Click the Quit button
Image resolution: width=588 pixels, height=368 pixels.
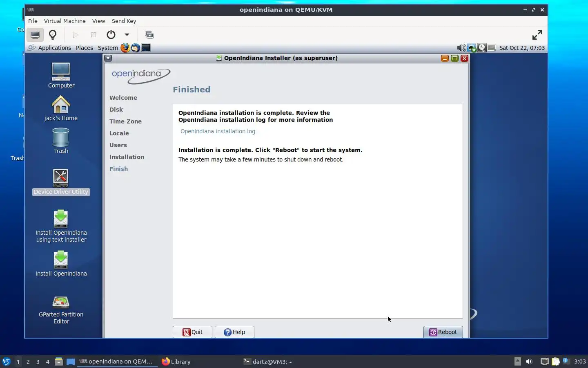click(192, 332)
